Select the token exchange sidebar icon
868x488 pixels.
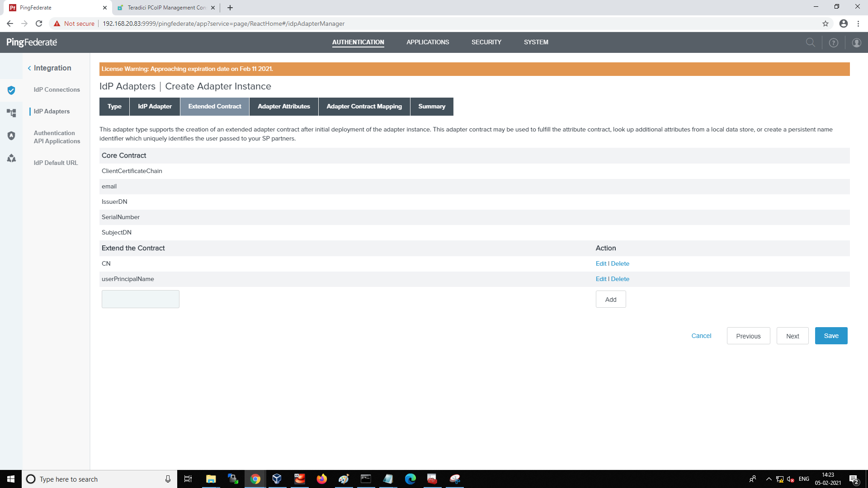tap(11, 158)
